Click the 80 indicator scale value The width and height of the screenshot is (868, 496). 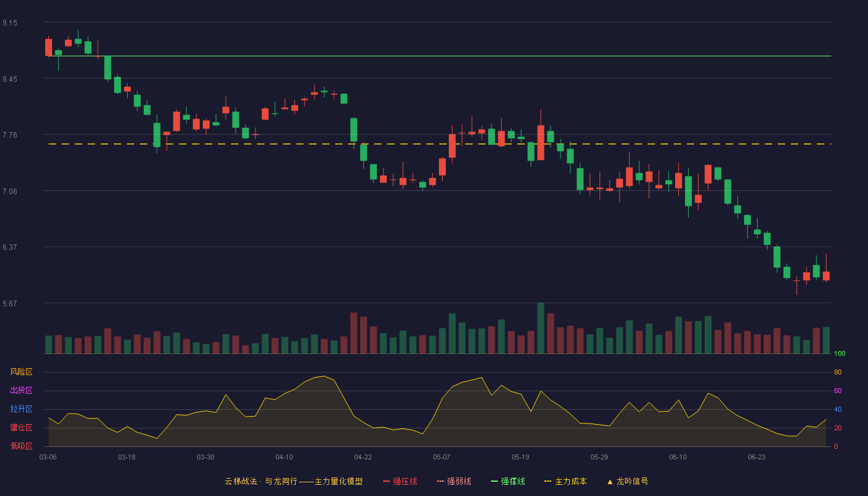click(838, 372)
